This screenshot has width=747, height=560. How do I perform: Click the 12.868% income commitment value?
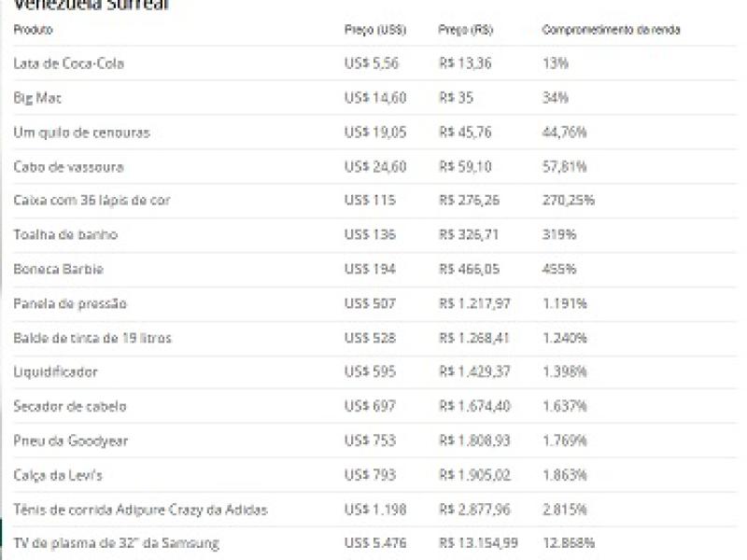569,543
